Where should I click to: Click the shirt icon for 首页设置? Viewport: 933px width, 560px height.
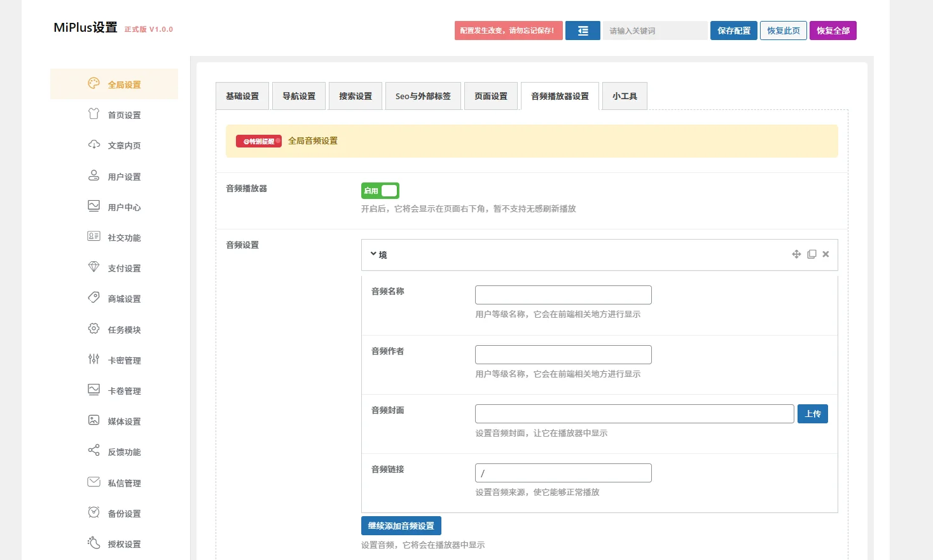(x=93, y=114)
